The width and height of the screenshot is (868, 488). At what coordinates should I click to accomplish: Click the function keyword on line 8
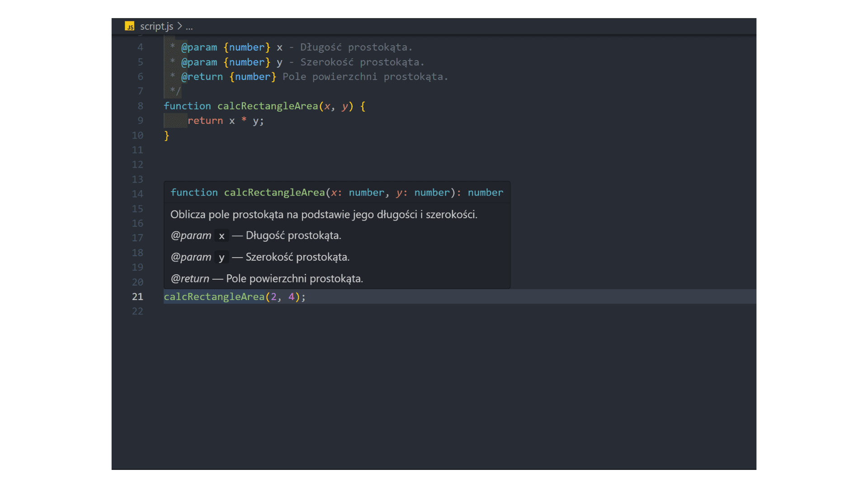187,106
